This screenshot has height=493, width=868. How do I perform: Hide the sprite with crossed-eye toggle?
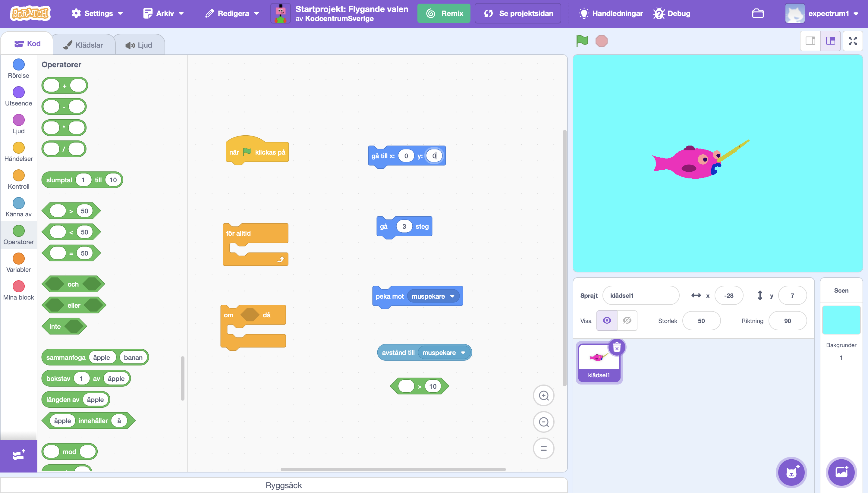pos(627,320)
